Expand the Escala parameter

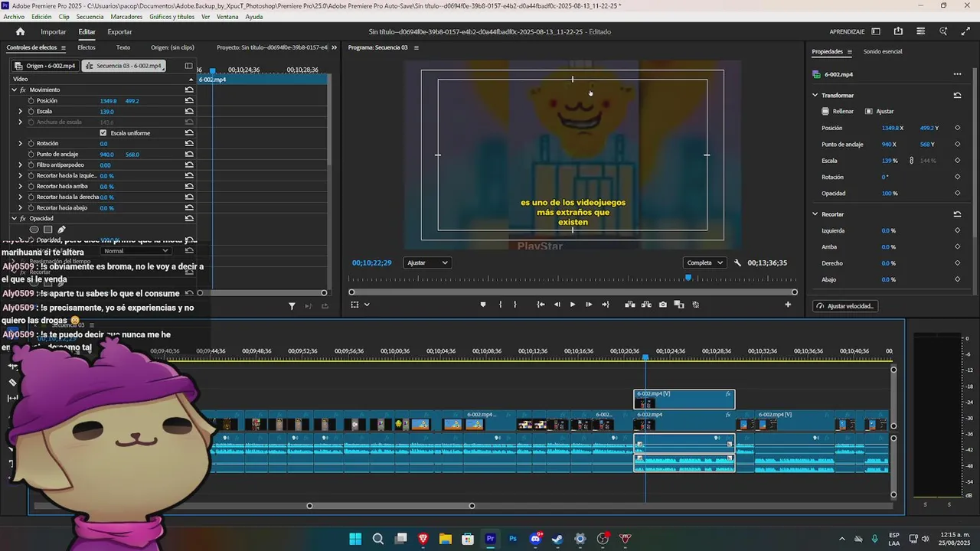pyautogui.click(x=21, y=111)
